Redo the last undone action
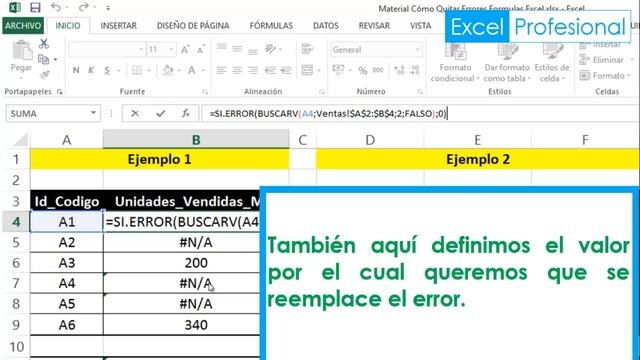640x360 pixels. coord(84,7)
